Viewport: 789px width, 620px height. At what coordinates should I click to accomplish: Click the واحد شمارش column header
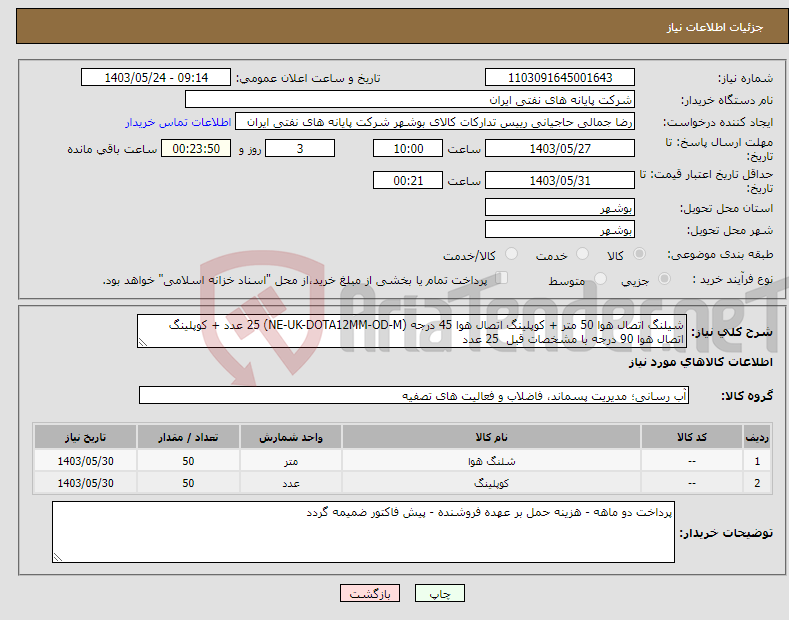coord(291,437)
